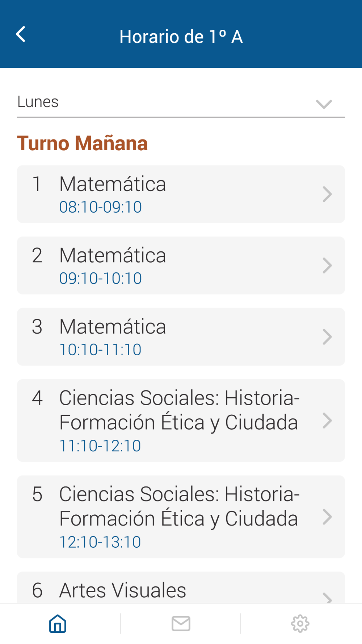Screen dimensions: 362x644
Task: Expand the Lunes day dropdown
Action: 181,102
